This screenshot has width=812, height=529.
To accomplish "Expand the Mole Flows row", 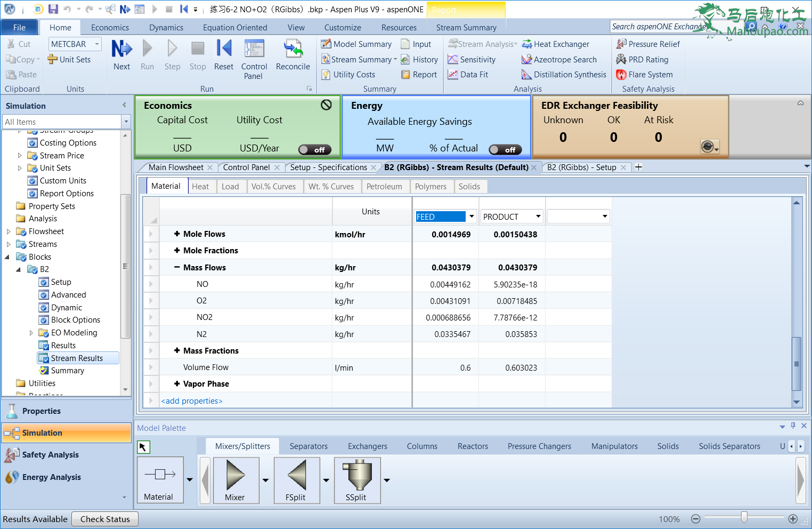I will pyautogui.click(x=177, y=234).
